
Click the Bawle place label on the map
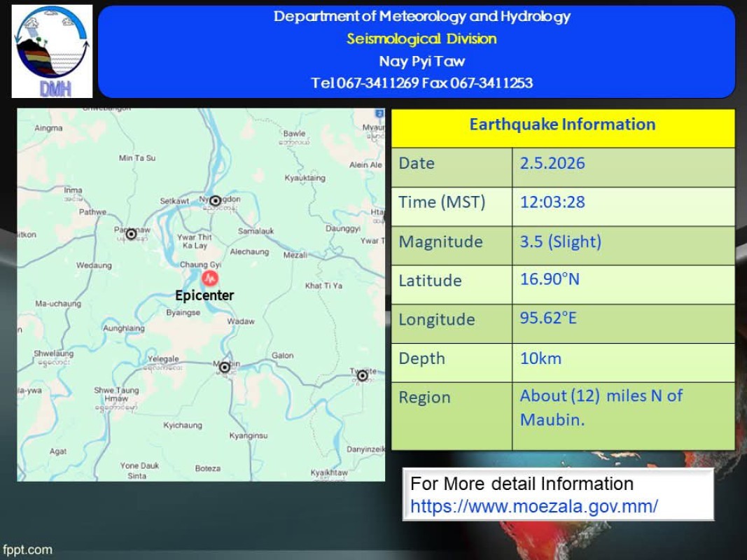point(294,133)
